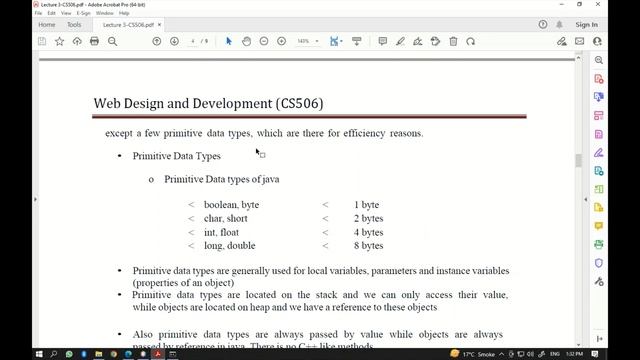Screen dimensions: 640x360
Task: Click the current page number field
Action: 193,41
